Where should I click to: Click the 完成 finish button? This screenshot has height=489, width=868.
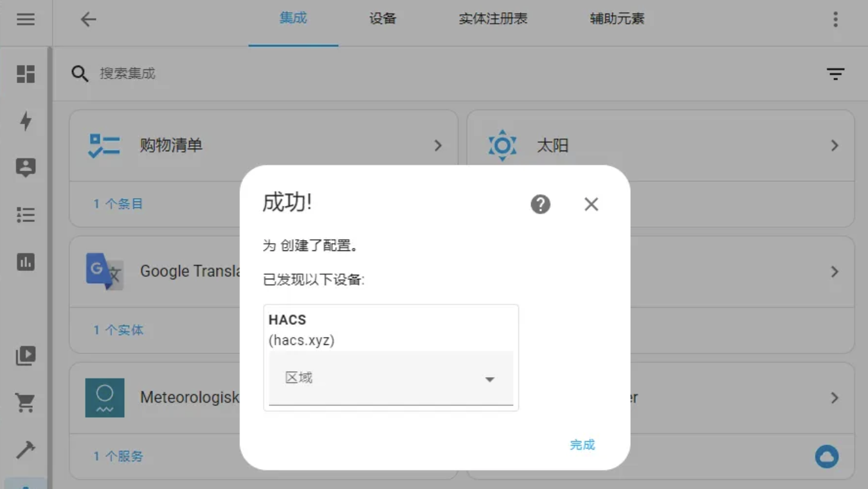tap(583, 445)
